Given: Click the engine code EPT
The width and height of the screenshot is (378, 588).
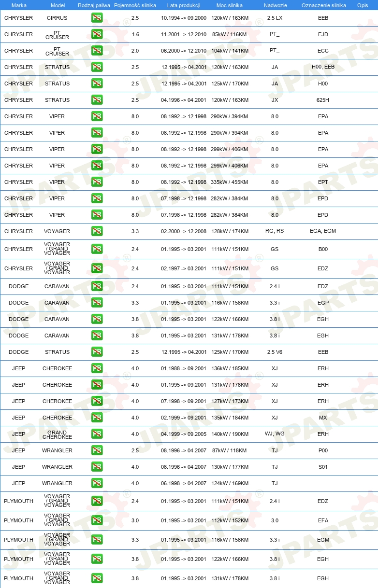Looking at the screenshot, I should pyautogui.click(x=323, y=182).
